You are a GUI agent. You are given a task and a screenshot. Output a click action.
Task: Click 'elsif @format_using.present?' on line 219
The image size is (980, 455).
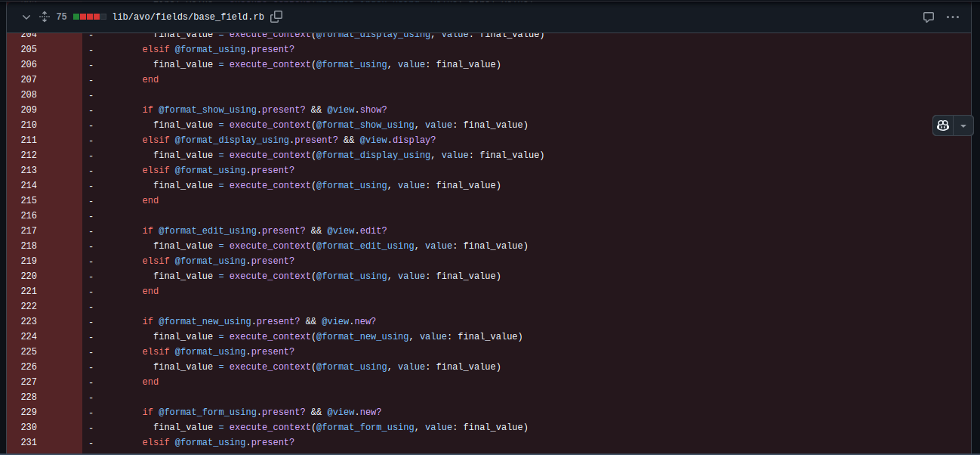click(218, 261)
